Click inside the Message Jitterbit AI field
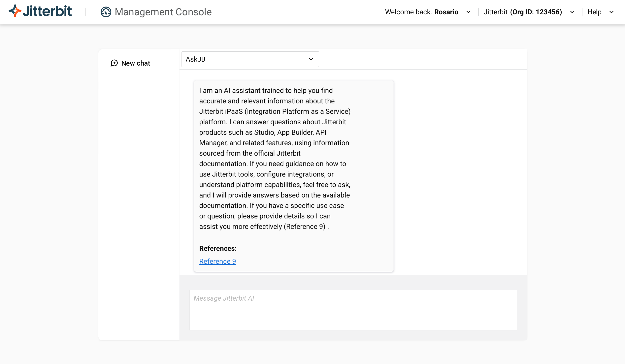The width and height of the screenshot is (625, 364). 353,310
